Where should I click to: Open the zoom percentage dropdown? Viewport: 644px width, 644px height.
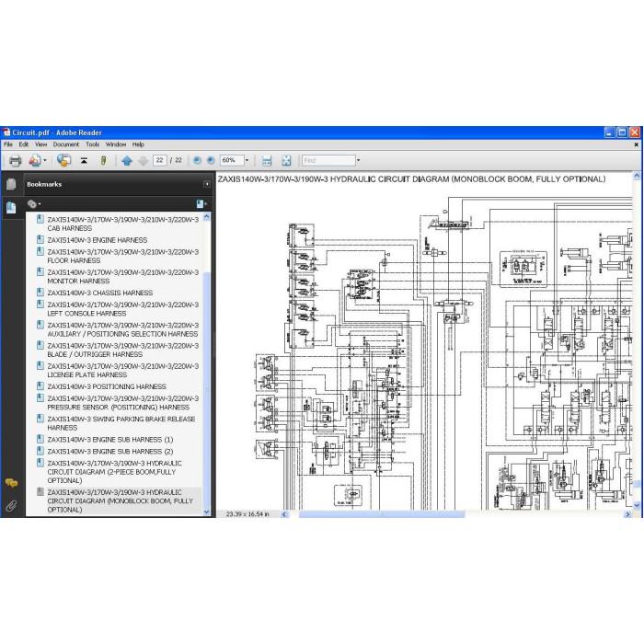[247, 160]
